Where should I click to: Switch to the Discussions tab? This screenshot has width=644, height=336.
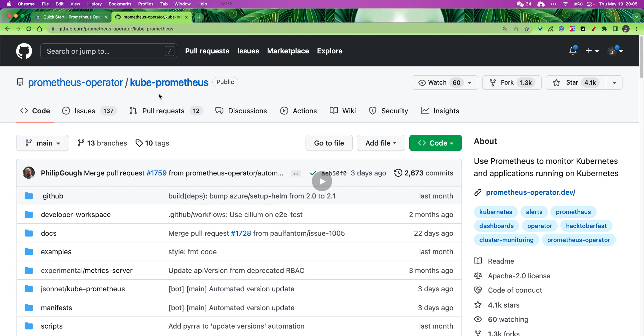click(x=241, y=111)
